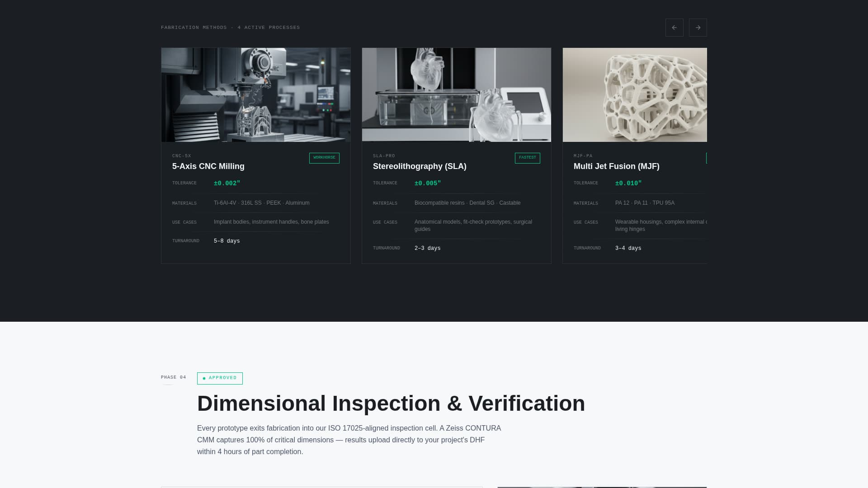Click the APPROVED button
Image resolution: width=868 pixels, height=488 pixels.
pyautogui.click(x=220, y=378)
